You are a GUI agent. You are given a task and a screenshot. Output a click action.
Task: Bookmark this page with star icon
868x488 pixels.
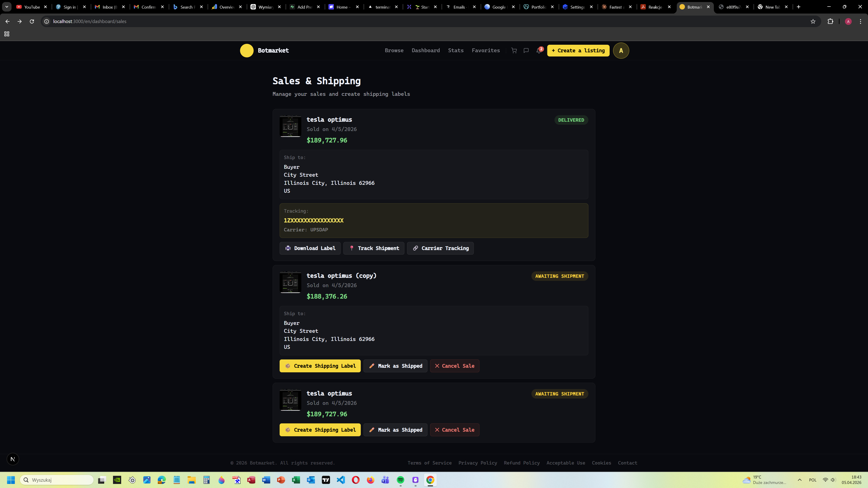click(813, 21)
